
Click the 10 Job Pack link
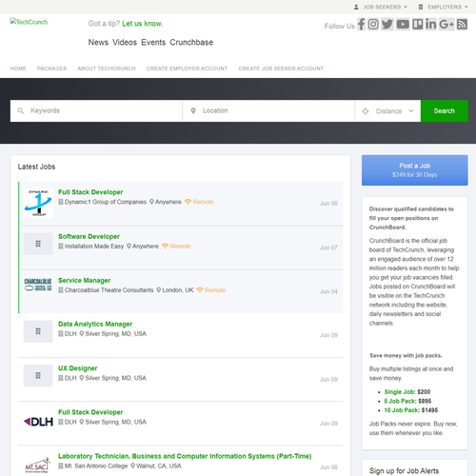(402, 410)
